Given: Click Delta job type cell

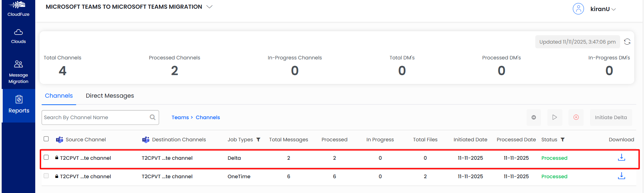Looking at the screenshot, I should click(234, 158).
